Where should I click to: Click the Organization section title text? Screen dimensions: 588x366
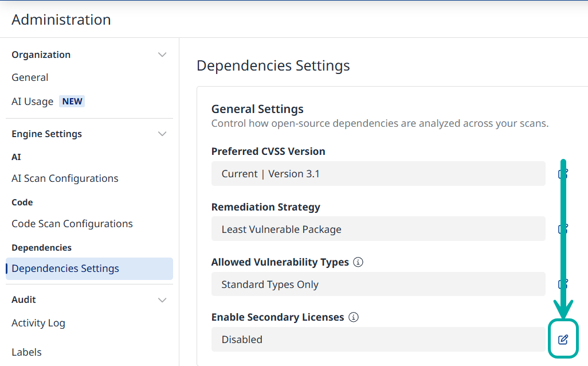coord(41,55)
